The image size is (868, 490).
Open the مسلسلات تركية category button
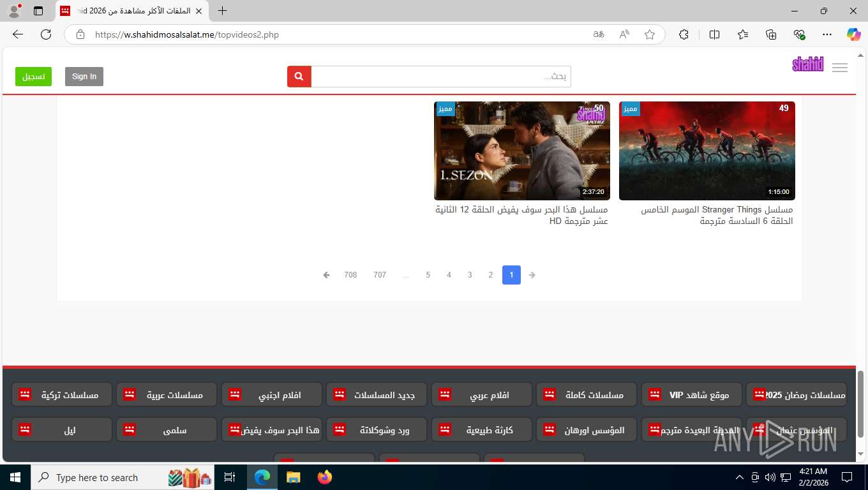pyautogui.click(x=62, y=394)
